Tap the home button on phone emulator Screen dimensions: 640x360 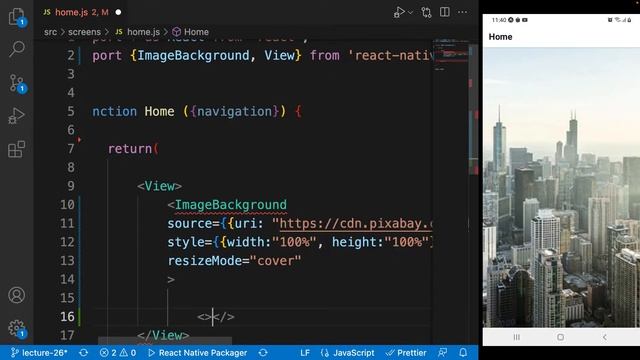pyautogui.click(x=560, y=337)
